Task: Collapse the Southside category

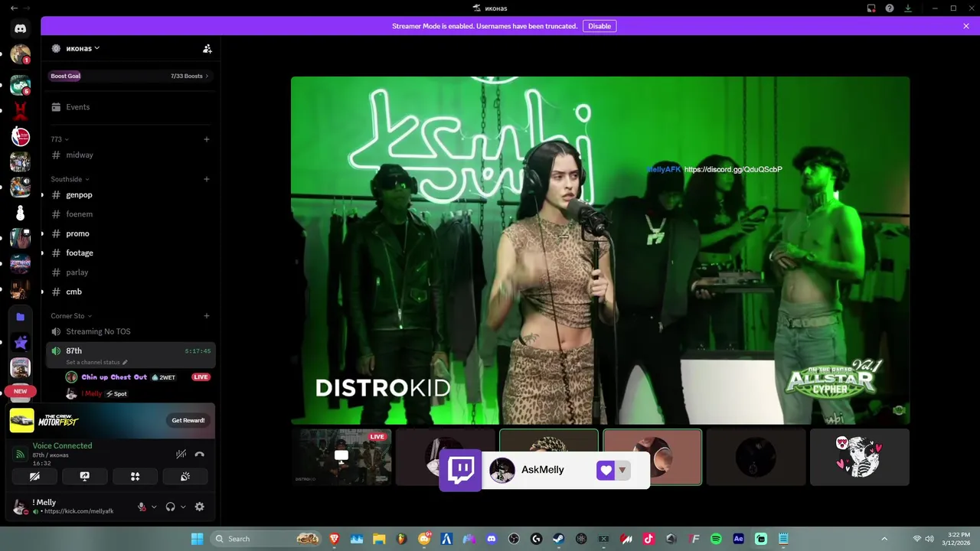Action: tap(70, 179)
